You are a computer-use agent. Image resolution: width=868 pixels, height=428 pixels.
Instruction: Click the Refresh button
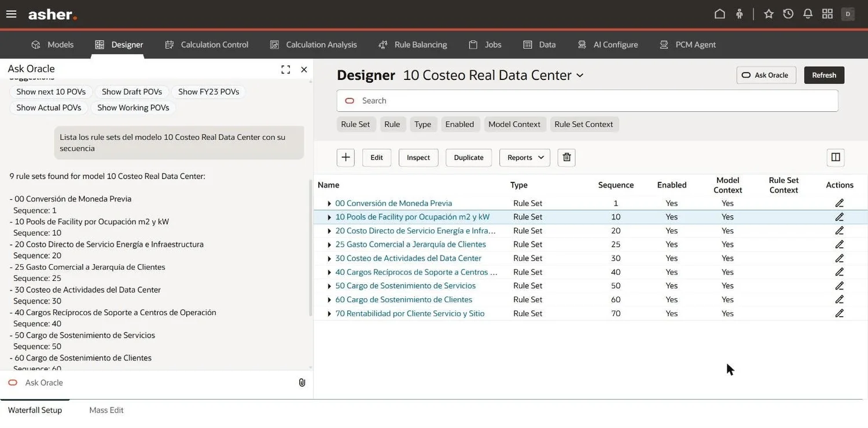tap(824, 75)
